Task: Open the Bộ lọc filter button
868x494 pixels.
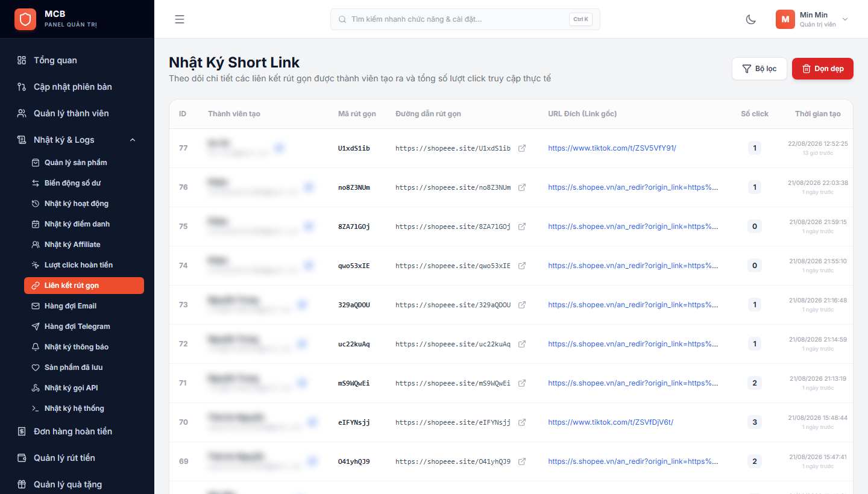Action: (x=759, y=69)
